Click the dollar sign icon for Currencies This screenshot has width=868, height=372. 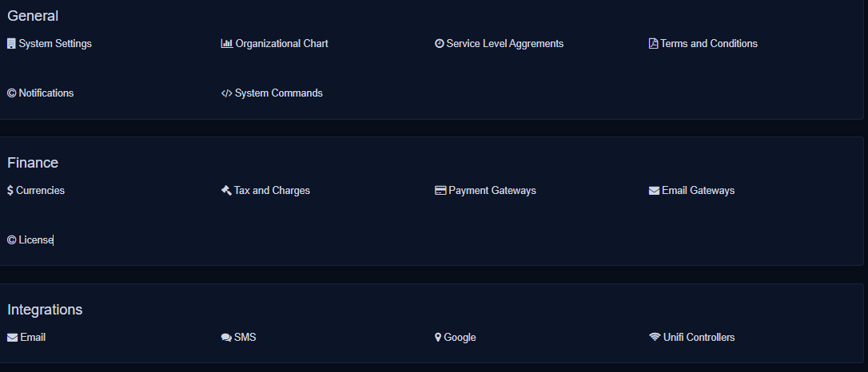(10, 191)
